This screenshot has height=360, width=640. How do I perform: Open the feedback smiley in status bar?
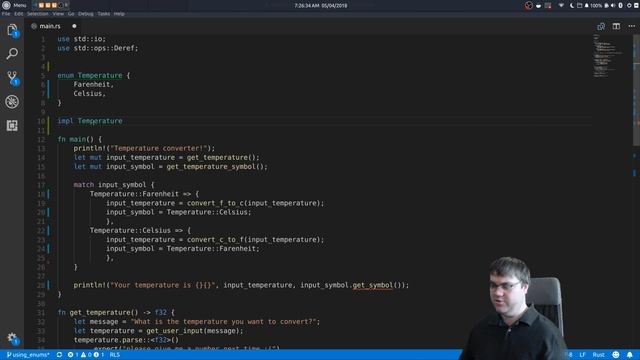(616, 355)
